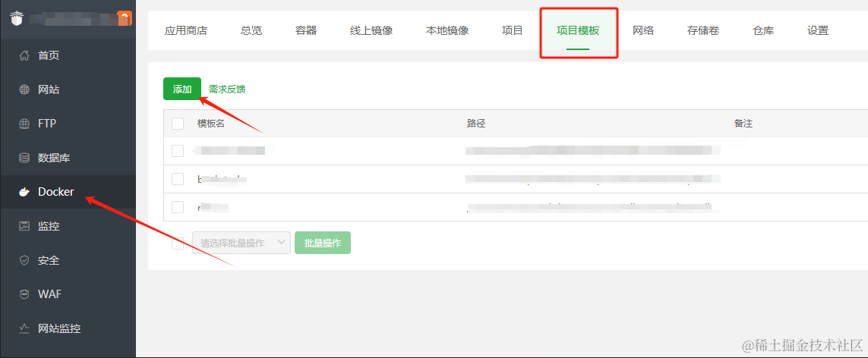Screen dimensions: 868x358
Task: Open the 网络 tab
Action: 643,30
